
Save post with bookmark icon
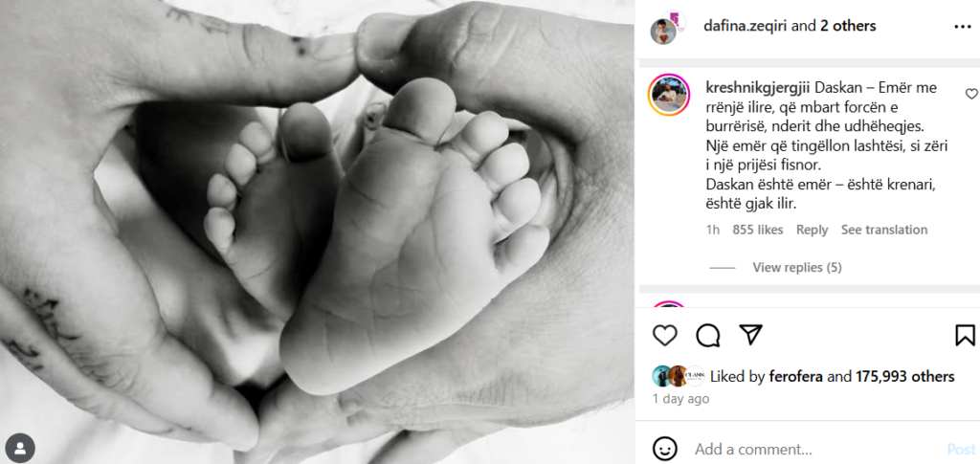click(x=965, y=336)
